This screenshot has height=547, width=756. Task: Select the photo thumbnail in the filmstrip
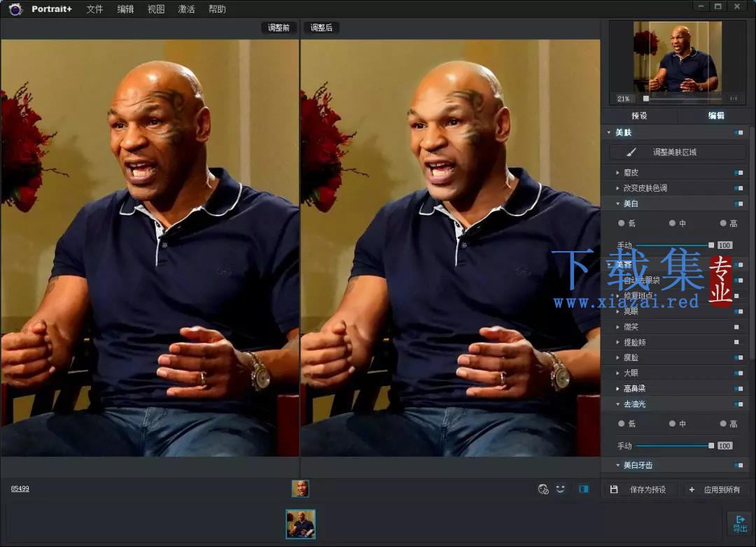(301, 524)
